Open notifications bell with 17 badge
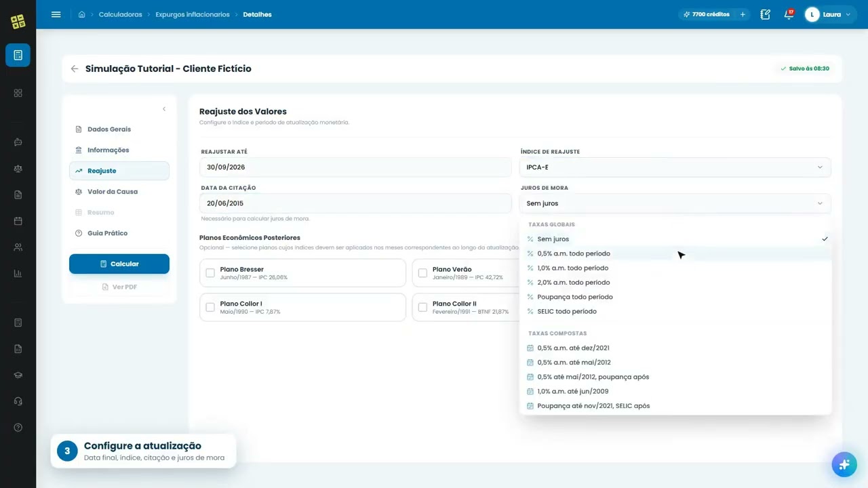This screenshot has width=868, height=488. (789, 14)
